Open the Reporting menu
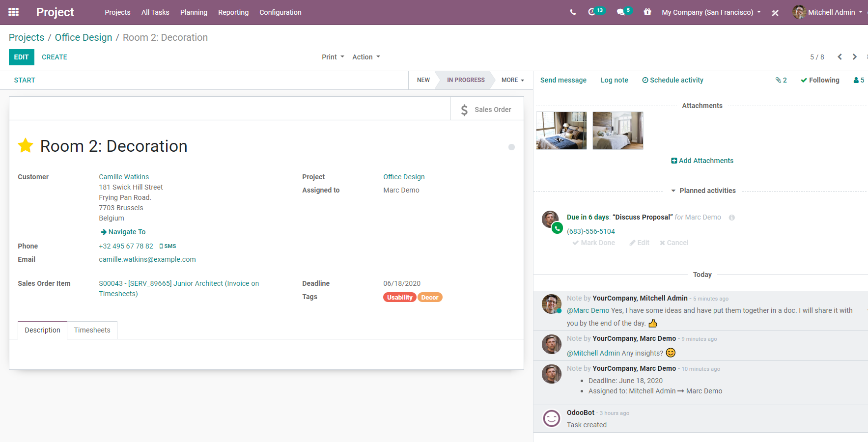The image size is (868, 442). click(x=233, y=12)
